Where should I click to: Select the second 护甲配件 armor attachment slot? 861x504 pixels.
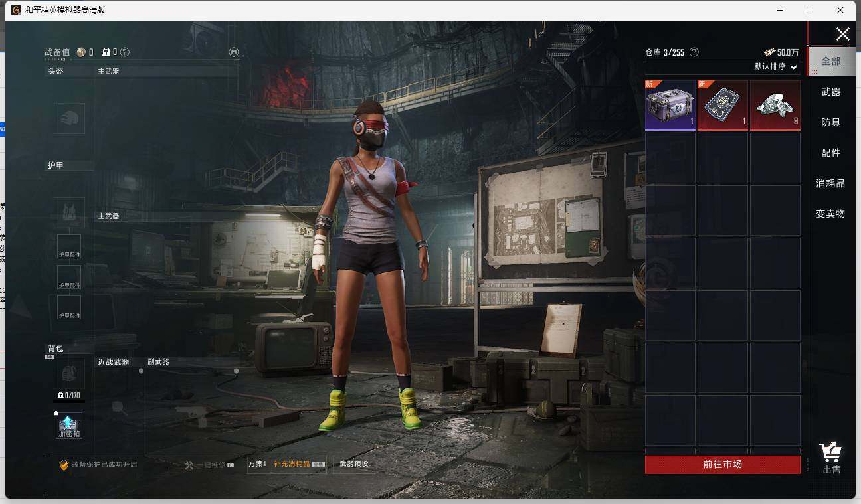[x=69, y=277]
